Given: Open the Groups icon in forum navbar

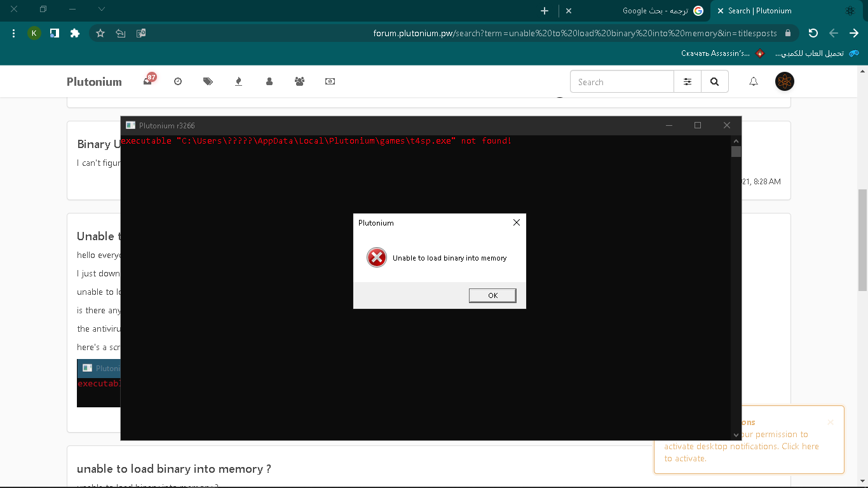Looking at the screenshot, I should 299,81.
